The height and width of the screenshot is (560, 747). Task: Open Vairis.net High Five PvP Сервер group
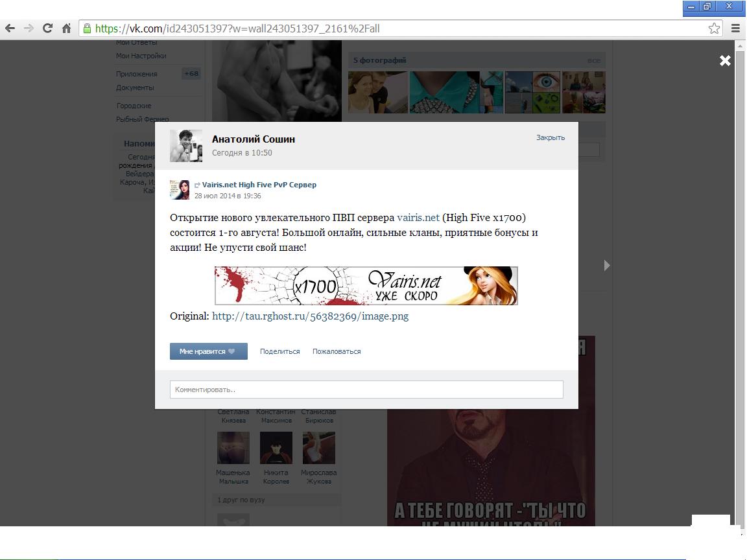pyautogui.click(x=259, y=185)
